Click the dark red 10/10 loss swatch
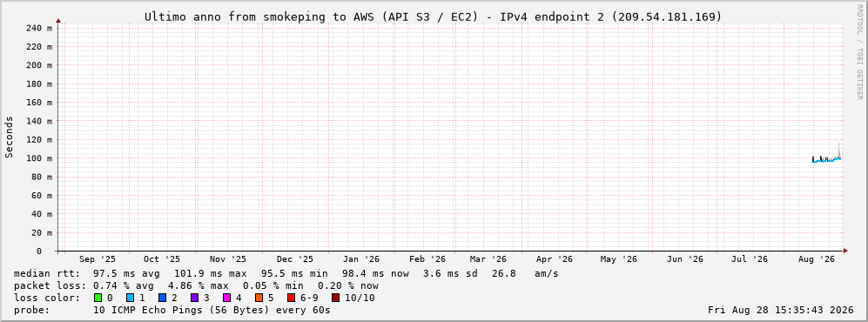 pos(336,298)
